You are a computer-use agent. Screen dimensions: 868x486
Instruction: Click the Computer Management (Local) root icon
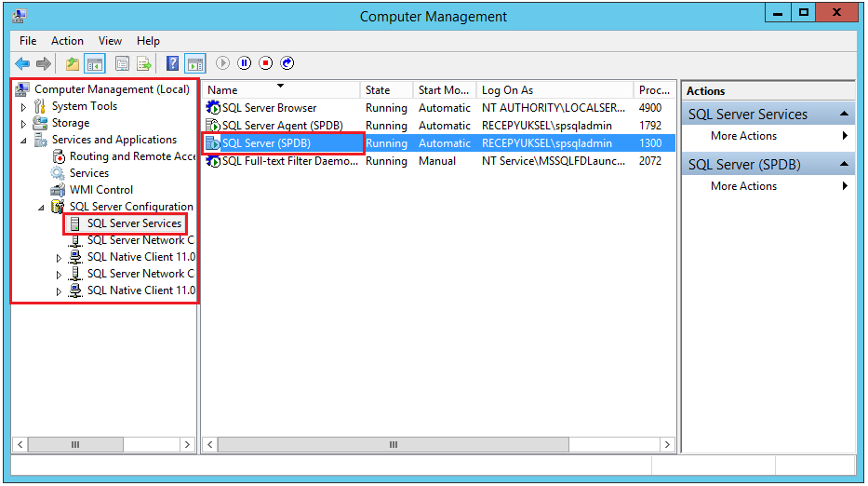[x=22, y=89]
